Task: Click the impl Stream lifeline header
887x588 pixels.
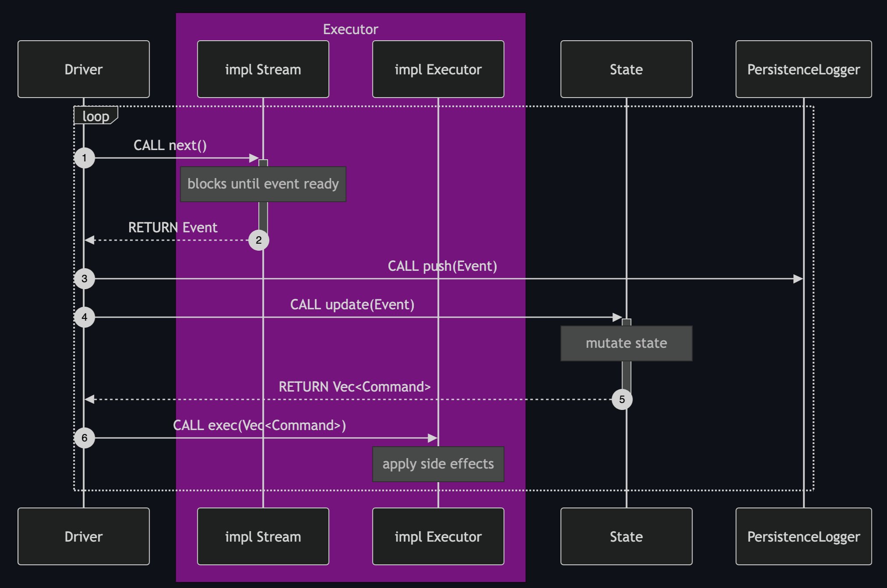Action: point(263,69)
